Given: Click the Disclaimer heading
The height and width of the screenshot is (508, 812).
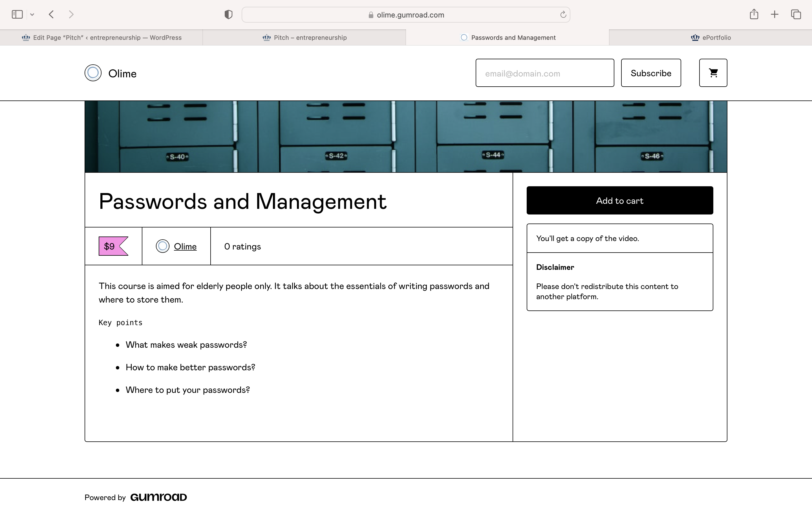Looking at the screenshot, I should point(555,268).
